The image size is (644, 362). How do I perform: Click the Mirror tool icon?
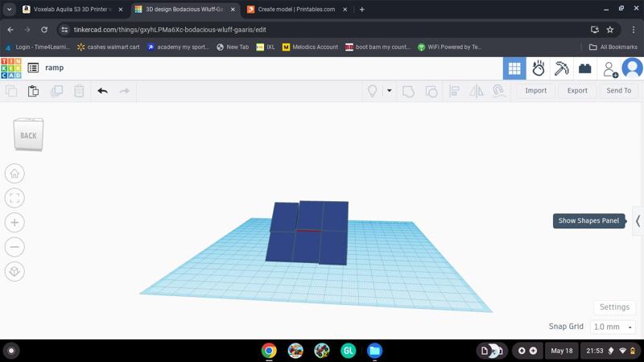coord(477,91)
